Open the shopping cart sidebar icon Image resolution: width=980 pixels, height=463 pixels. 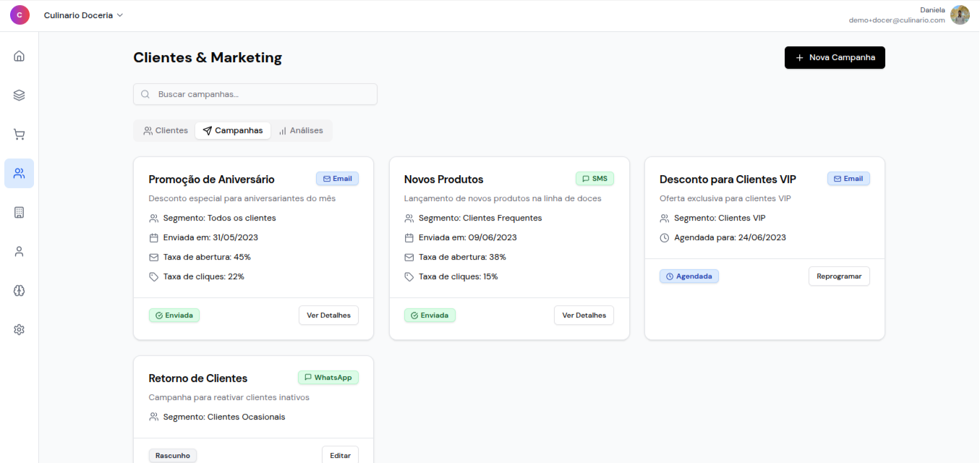pos(20,134)
